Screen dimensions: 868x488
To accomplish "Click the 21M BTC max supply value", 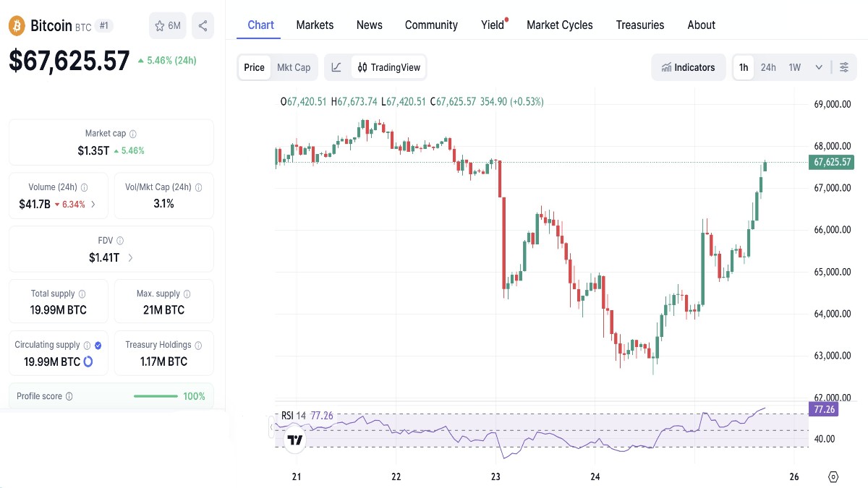I will [x=164, y=310].
